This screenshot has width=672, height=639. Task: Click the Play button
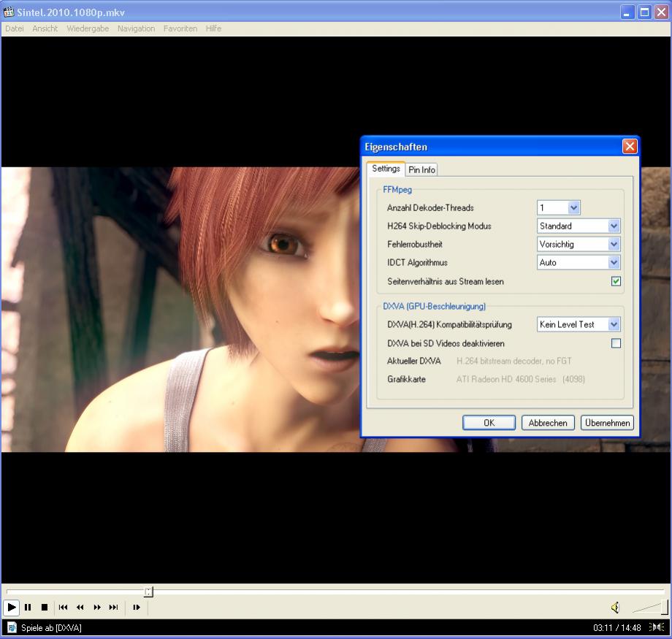[x=11, y=608]
